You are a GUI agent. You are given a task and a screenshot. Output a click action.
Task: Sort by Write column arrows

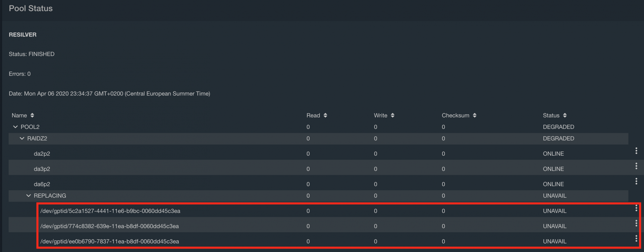(392, 115)
